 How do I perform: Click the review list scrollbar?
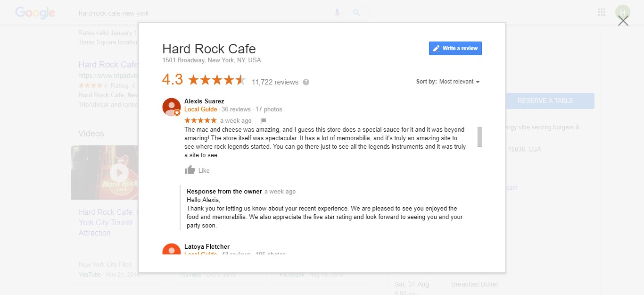pos(479,137)
